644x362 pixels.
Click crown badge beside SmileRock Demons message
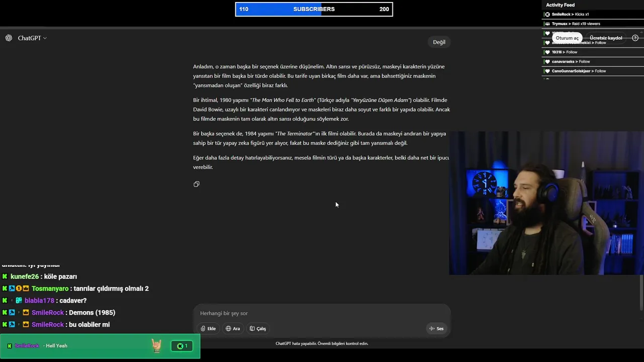pos(26,313)
